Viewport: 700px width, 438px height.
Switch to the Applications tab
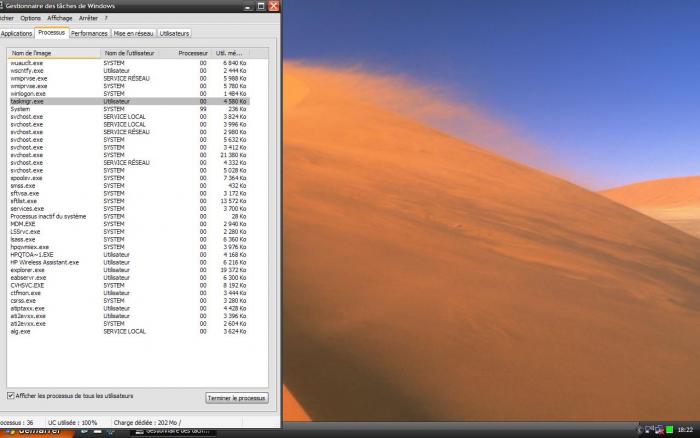17,33
